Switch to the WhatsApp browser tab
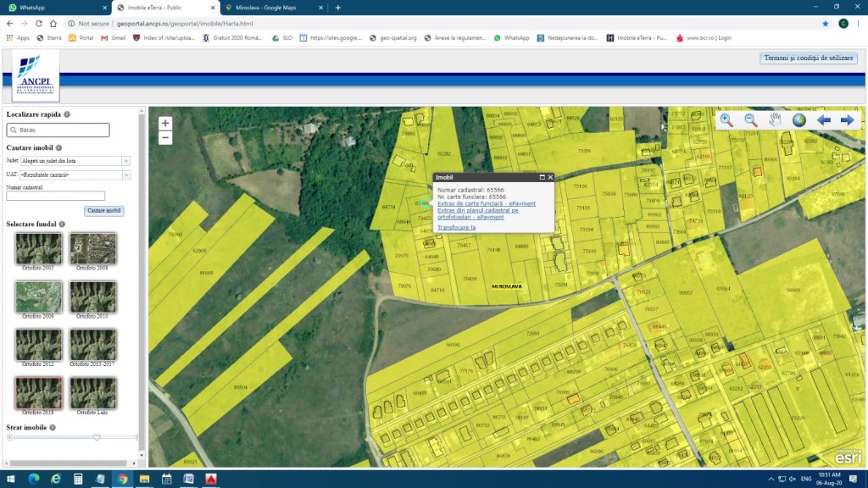 point(55,7)
